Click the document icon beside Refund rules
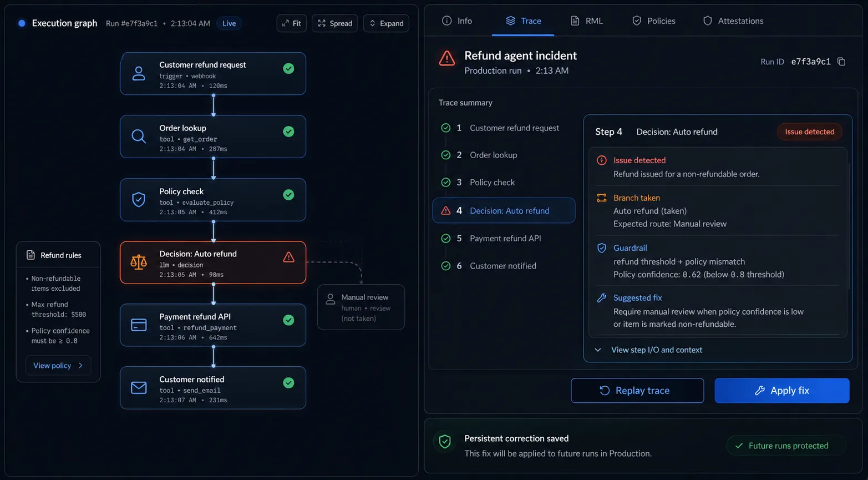 (31, 255)
